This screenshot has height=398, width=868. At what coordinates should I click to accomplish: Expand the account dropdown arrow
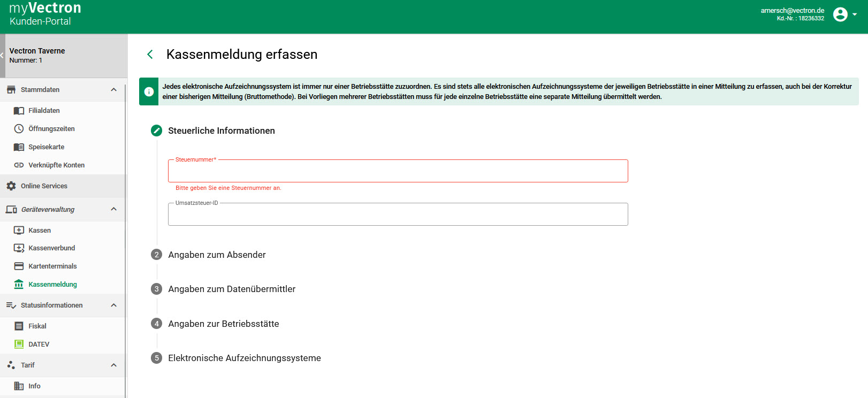tap(855, 14)
